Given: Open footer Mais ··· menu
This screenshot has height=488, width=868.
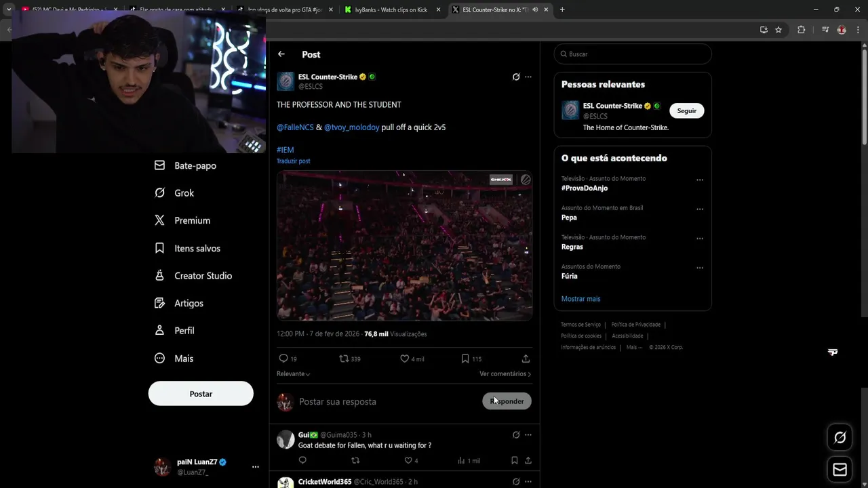Looking at the screenshot, I should coord(634,347).
